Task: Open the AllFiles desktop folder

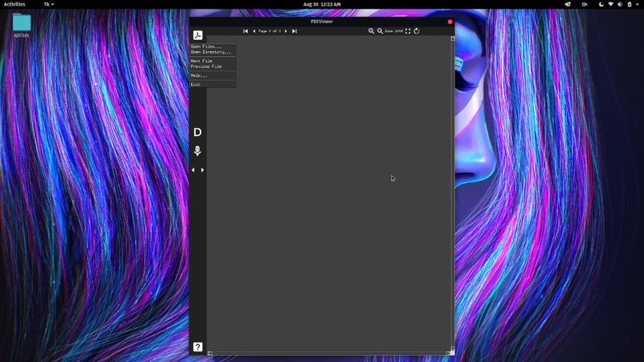Action: [x=22, y=26]
